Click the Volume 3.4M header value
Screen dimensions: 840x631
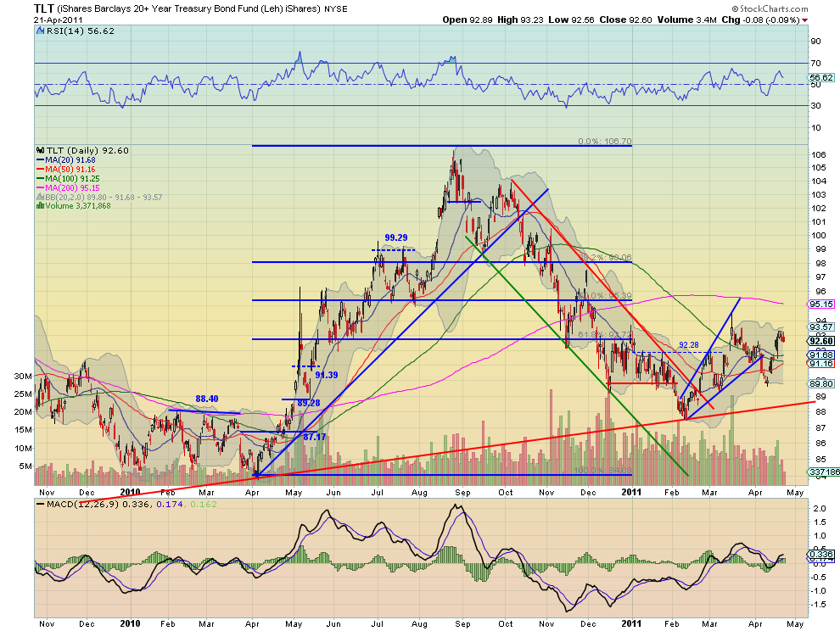(686, 20)
